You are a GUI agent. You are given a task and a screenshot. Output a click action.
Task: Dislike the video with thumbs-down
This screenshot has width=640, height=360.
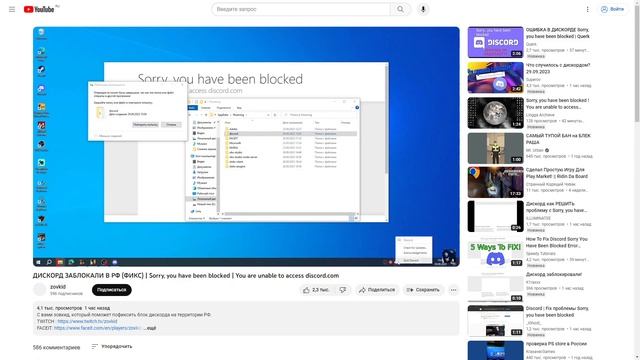pyautogui.click(x=342, y=290)
